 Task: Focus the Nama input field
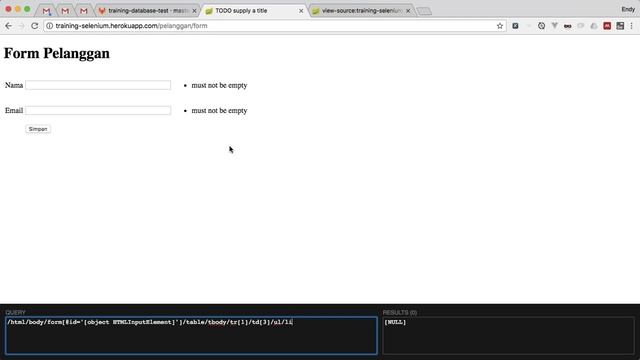[x=98, y=85]
